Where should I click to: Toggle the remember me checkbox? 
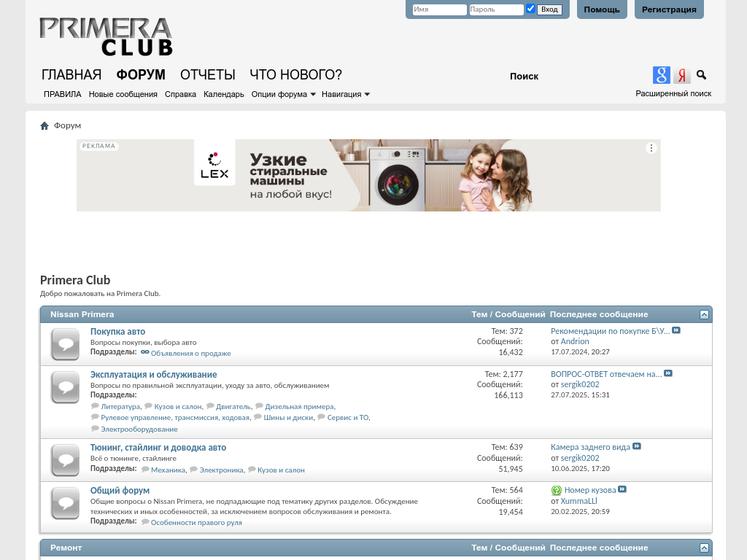tap(530, 9)
